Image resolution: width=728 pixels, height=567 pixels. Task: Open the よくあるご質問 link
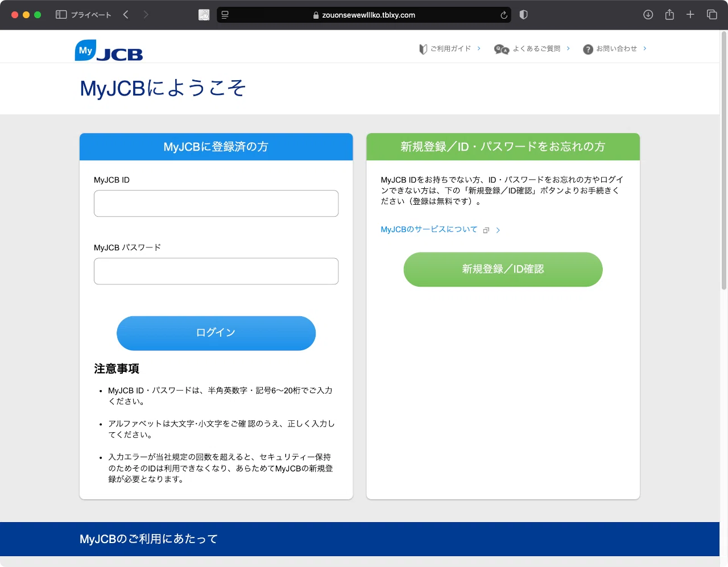pyautogui.click(x=536, y=49)
